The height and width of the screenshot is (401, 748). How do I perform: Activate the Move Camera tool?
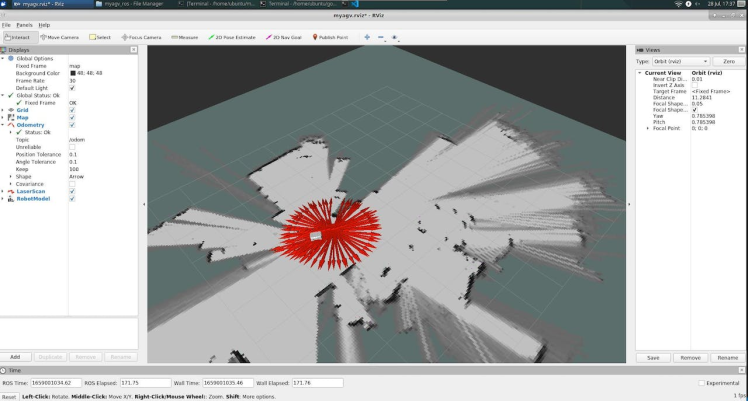coord(61,37)
